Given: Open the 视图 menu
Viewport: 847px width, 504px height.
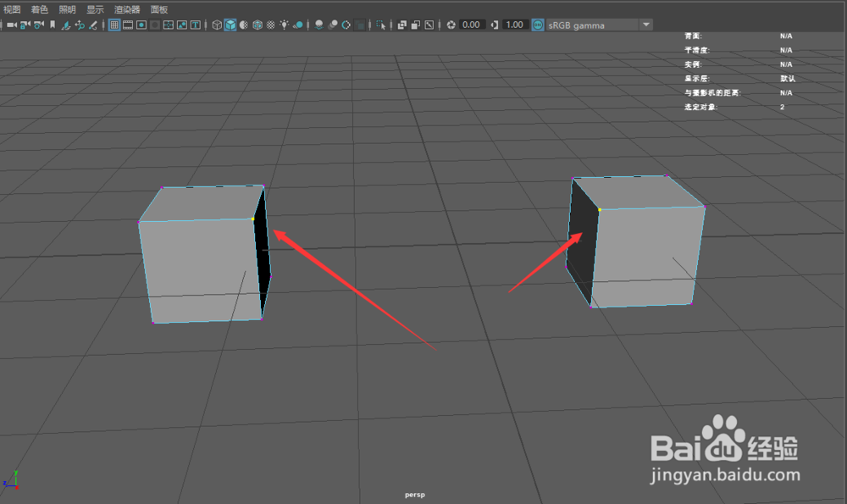Looking at the screenshot, I should pos(12,9).
